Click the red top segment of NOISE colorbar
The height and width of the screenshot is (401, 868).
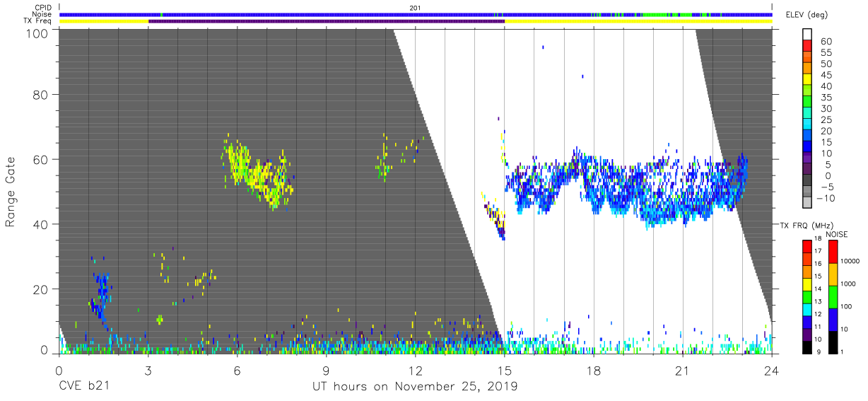tap(833, 251)
